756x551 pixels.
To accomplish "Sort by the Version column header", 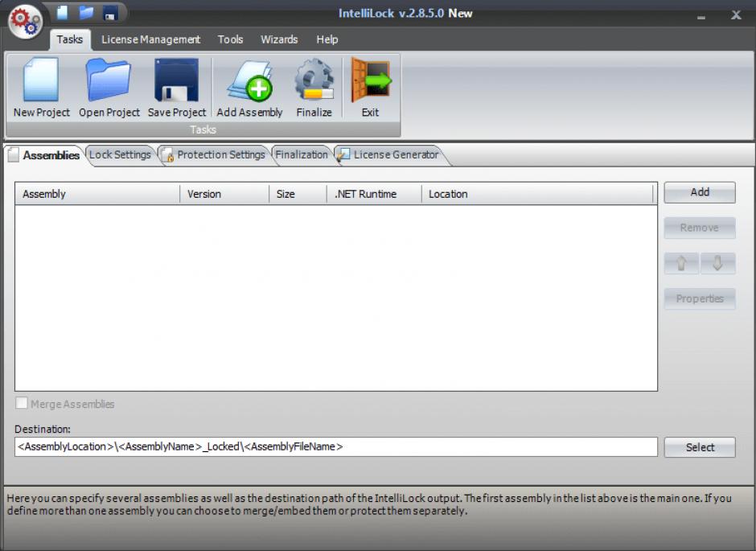I will [224, 194].
